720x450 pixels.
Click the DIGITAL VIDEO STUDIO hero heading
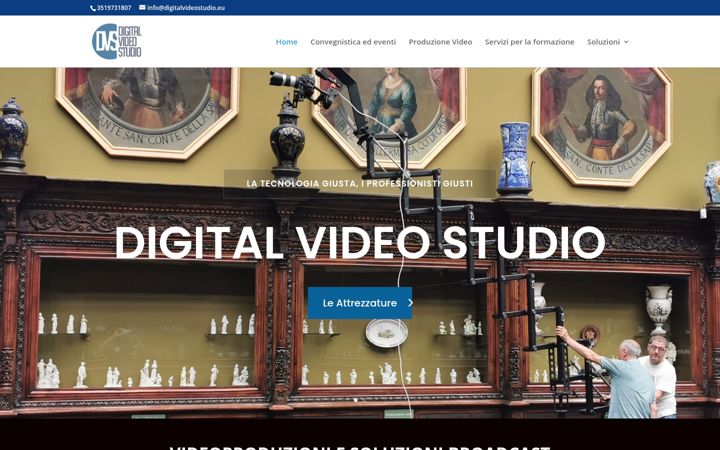coord(360,242)
